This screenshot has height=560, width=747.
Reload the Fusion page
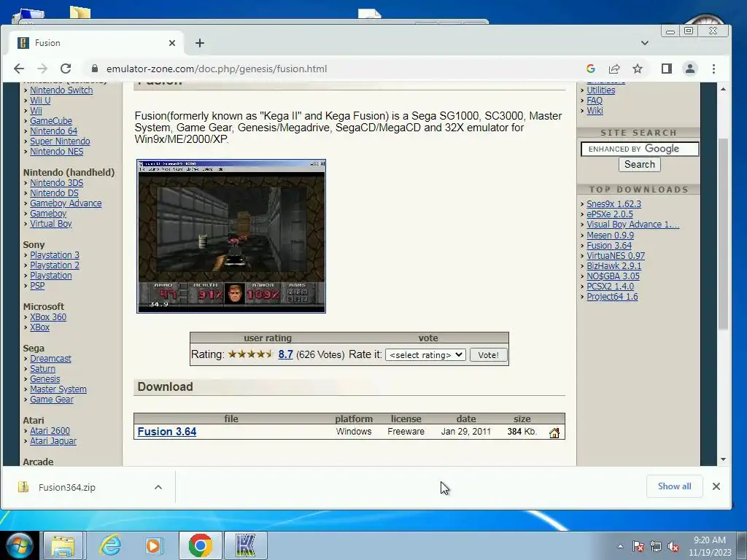point(66,69)
